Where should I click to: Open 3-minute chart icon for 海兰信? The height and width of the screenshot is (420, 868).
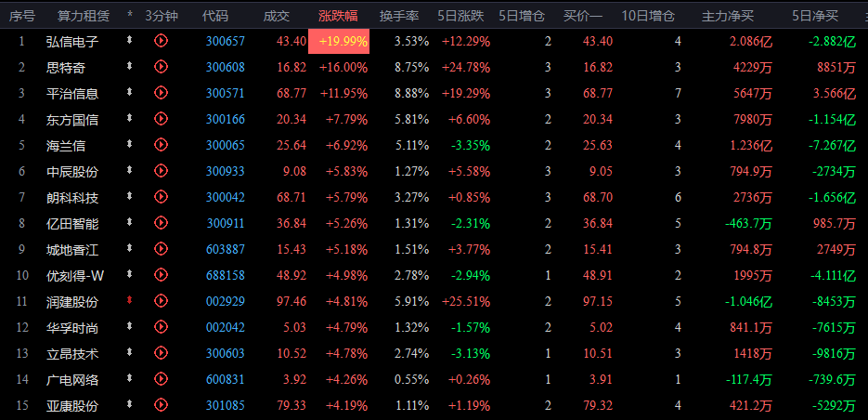pyautogui.click(x=161, y=145)
